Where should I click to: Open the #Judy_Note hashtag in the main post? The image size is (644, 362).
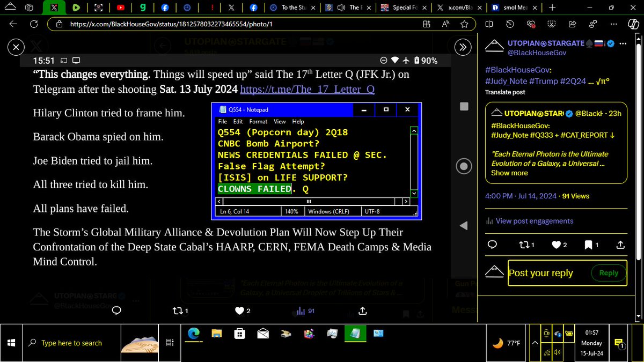(x=508, y=82)
